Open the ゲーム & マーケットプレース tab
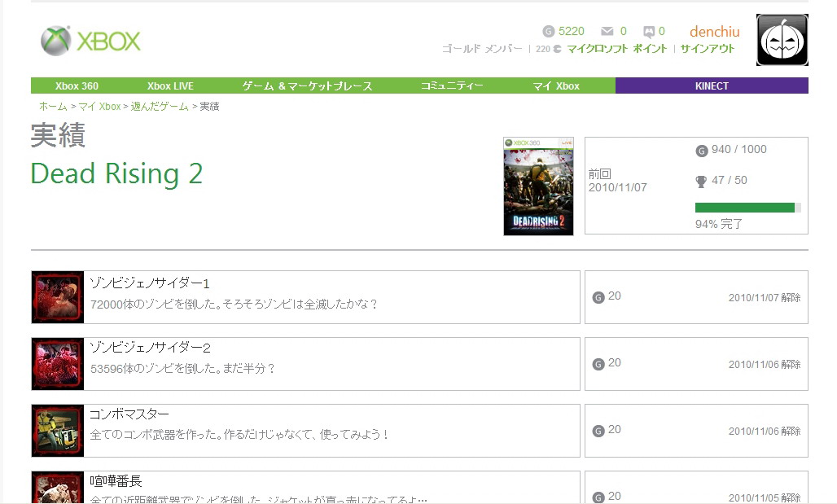This screenshot has width=837, height=504. [x=307, y=86]
